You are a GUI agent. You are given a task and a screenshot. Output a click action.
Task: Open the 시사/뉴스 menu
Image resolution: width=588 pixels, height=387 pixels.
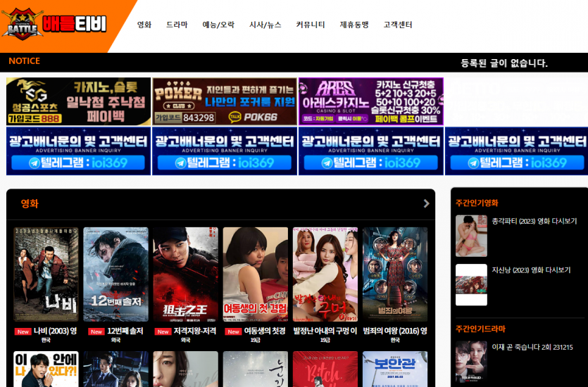click(x=265, y=25)
